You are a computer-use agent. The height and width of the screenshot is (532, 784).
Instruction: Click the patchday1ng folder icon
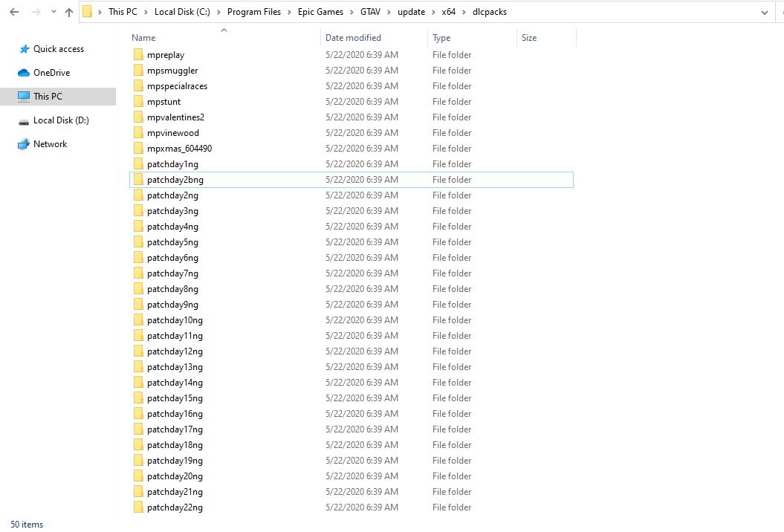138,163
